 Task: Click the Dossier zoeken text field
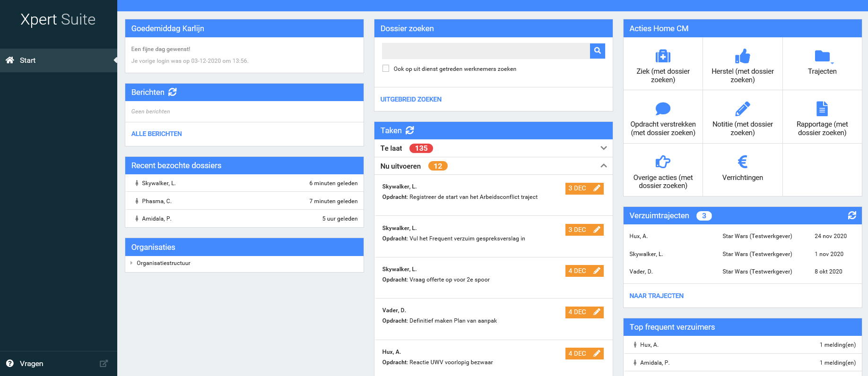(486, 51)
